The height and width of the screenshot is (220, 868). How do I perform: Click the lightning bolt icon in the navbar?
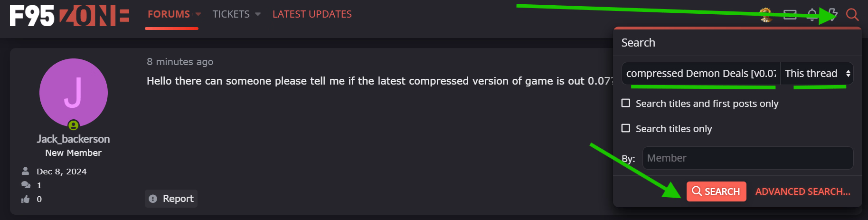click(x=832, y=15)
